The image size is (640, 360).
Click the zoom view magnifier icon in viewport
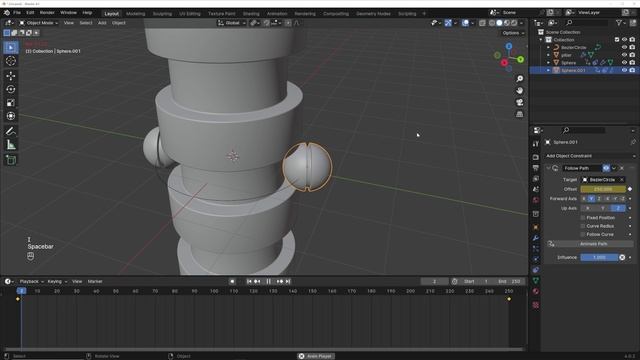(x=520, y=79)
